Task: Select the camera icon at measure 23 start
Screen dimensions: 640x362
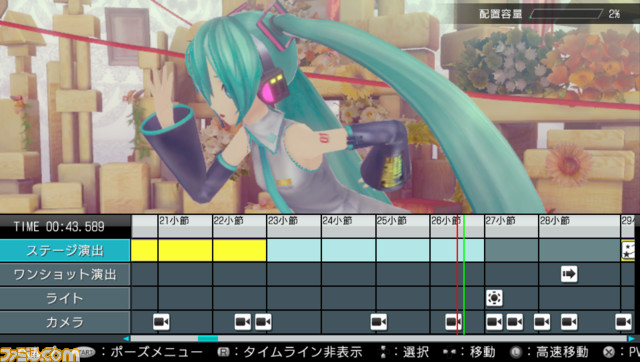Action: [263, 322]
